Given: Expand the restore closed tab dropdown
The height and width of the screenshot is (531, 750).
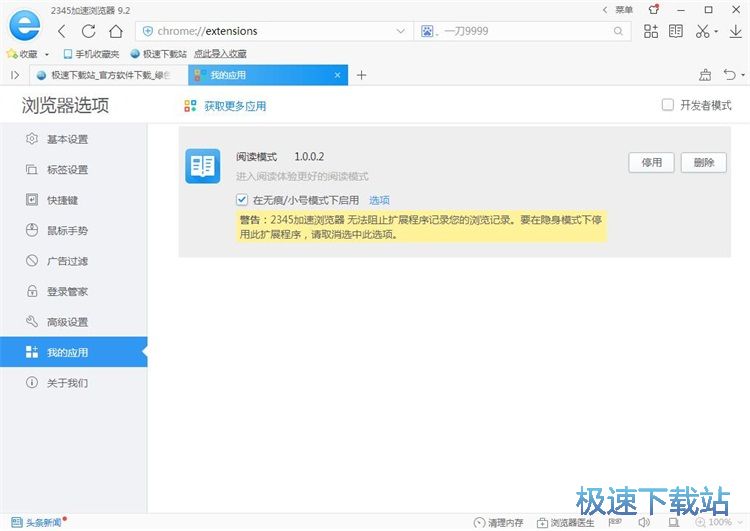Looking at the screenshot, I should [743, 76].
